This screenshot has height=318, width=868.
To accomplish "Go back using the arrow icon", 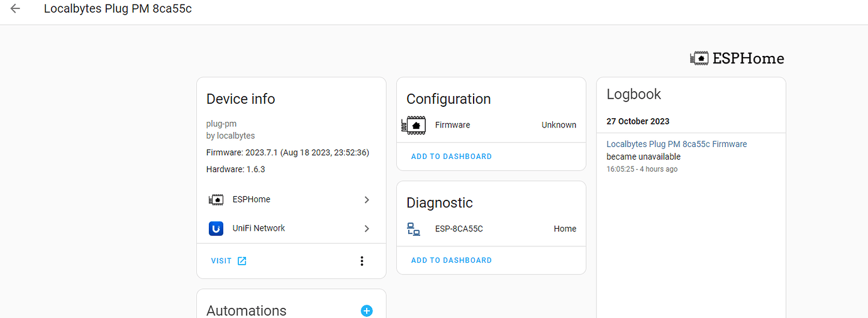I will pyautogui.click(x=15, y=9).
